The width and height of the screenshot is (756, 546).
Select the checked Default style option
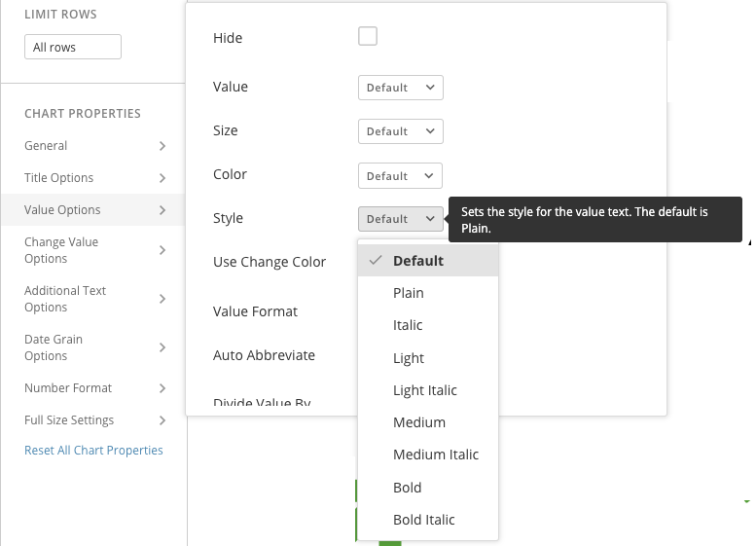pos(418,261)
